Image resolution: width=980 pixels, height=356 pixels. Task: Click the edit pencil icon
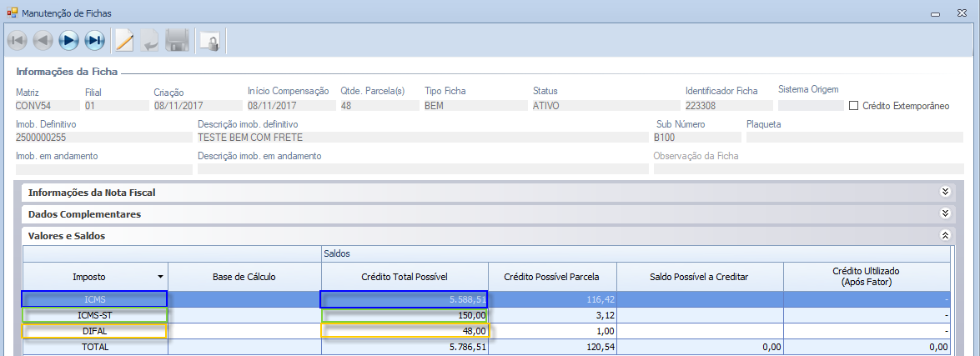124,40
